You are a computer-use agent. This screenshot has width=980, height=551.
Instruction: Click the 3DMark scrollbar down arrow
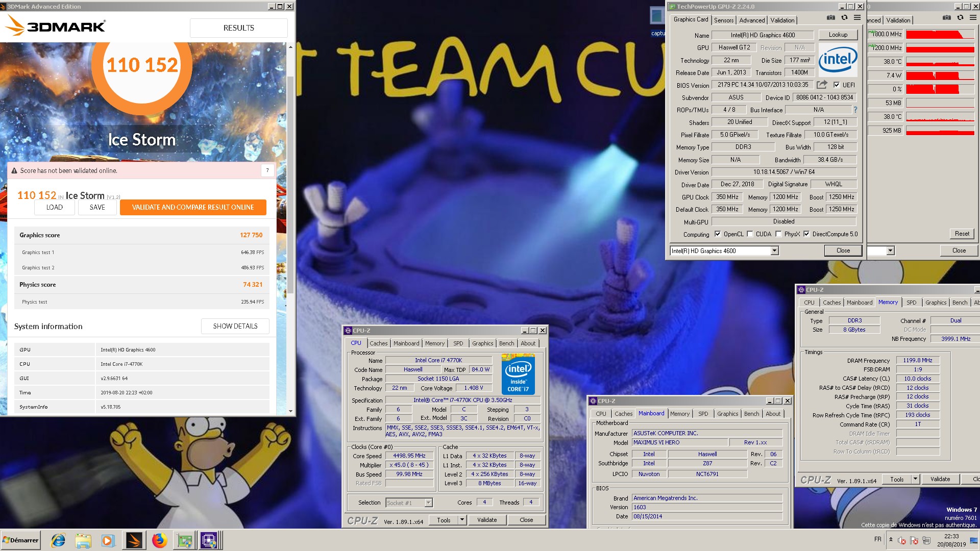point(290,411)
